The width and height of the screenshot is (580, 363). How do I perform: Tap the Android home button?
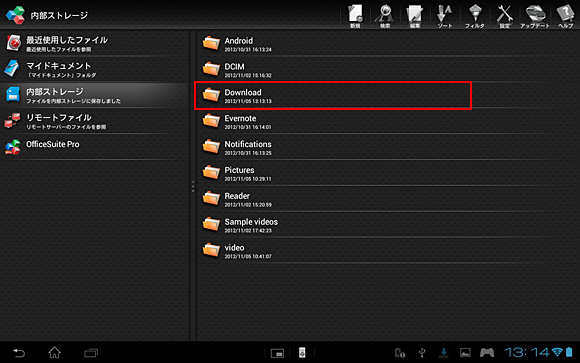point(54,353)
